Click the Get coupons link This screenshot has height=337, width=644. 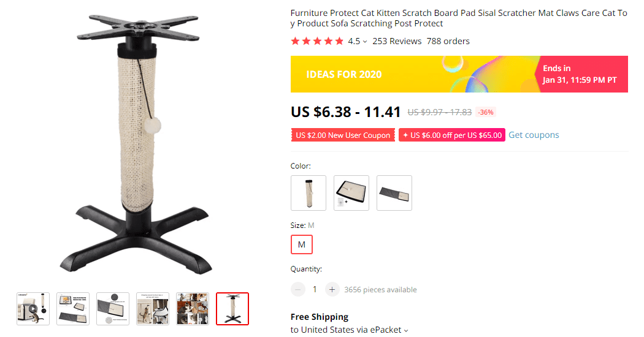534,135
